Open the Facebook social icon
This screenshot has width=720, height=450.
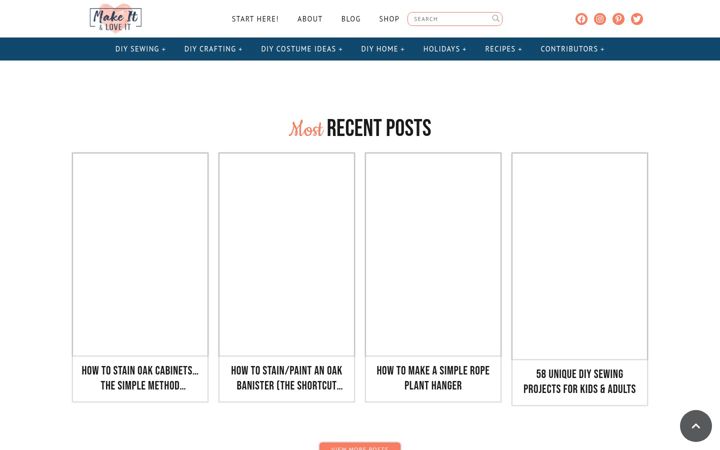(x=581, y=19)
